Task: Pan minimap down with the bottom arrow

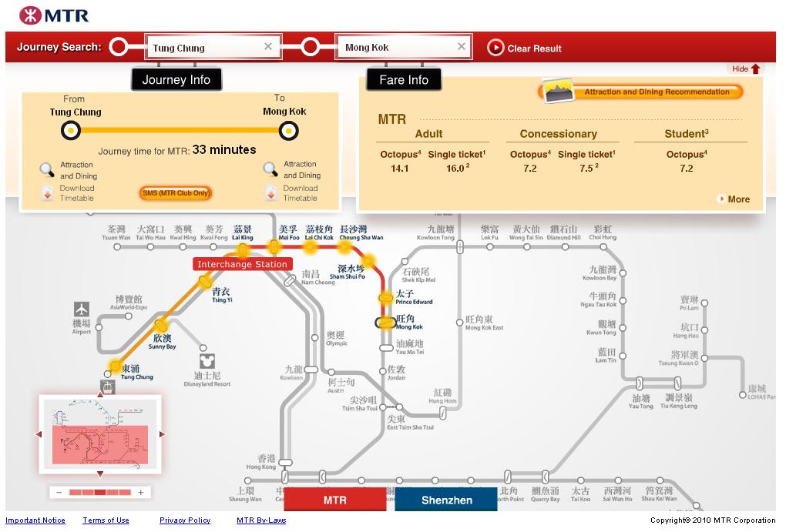Action: coord(100,474)
